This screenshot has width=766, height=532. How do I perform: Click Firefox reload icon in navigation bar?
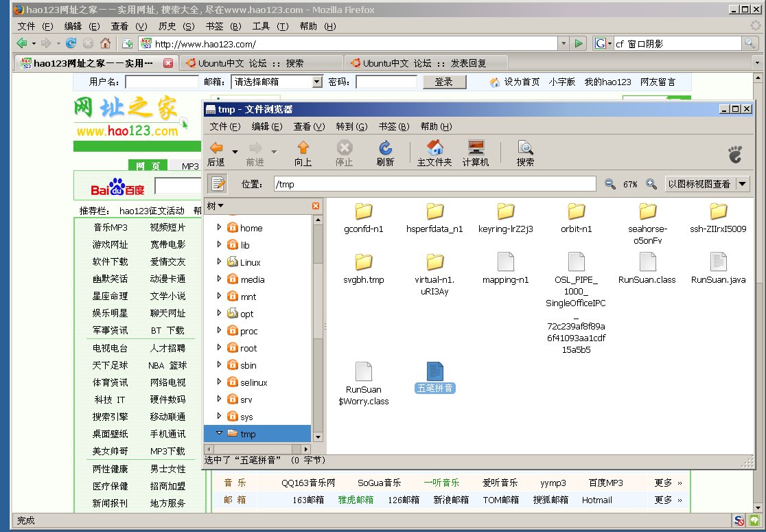71,43
